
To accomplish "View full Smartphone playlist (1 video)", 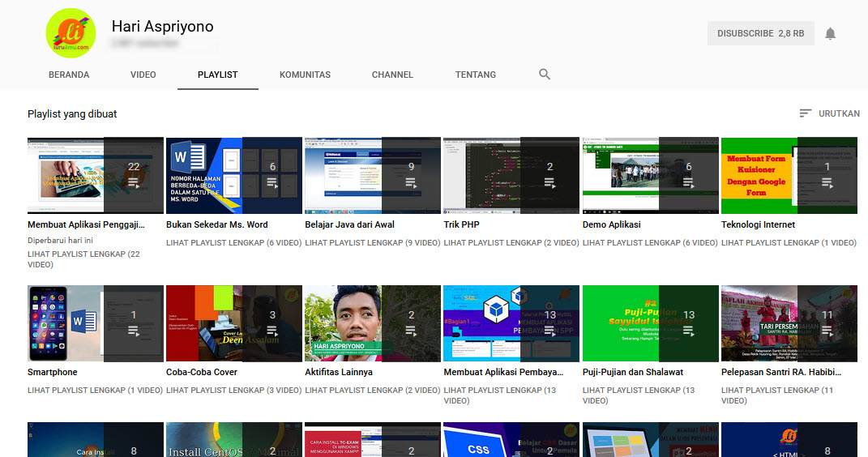I will [95, 390].
